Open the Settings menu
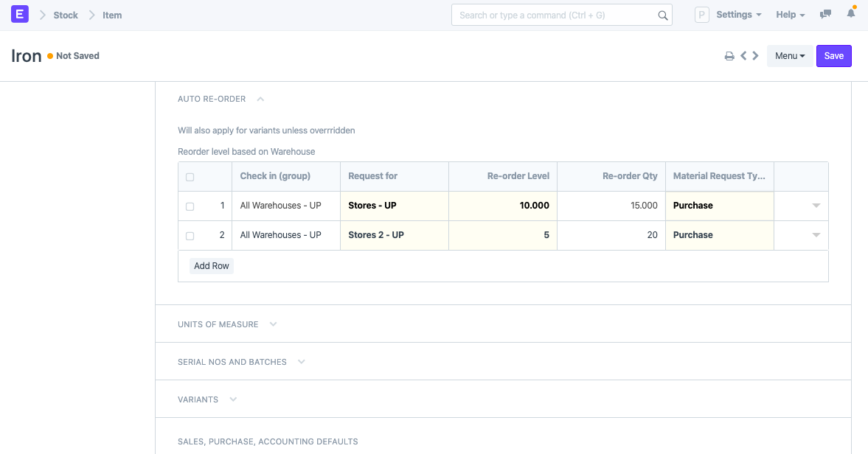Image resolution: width=868 pixels, height=454 pixels. point(738,15)
